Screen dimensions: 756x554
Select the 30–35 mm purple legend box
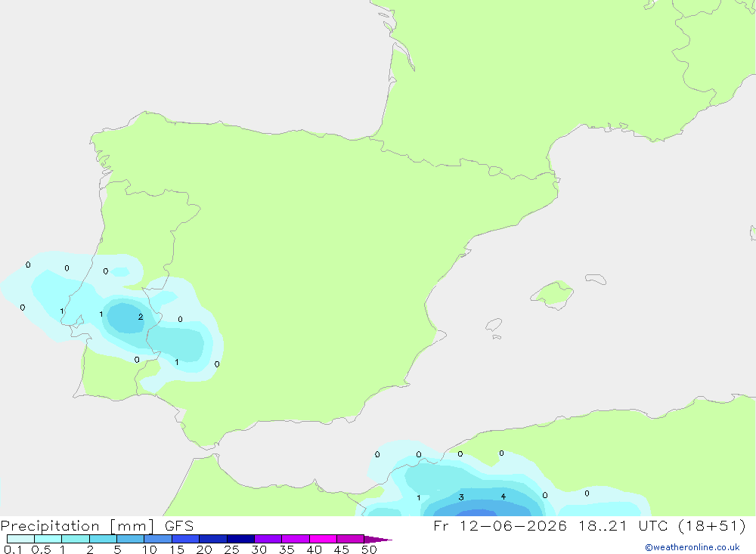click(268, 539)
